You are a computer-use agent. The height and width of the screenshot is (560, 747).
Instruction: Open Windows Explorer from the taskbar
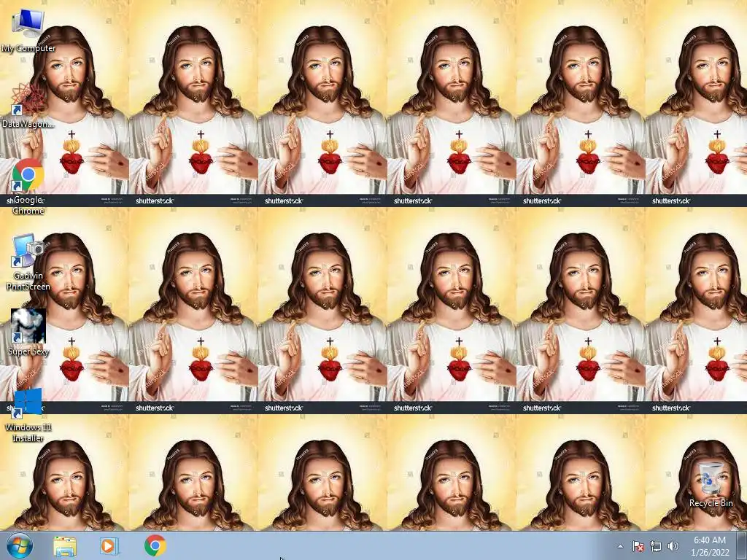(x=65, y=545)
